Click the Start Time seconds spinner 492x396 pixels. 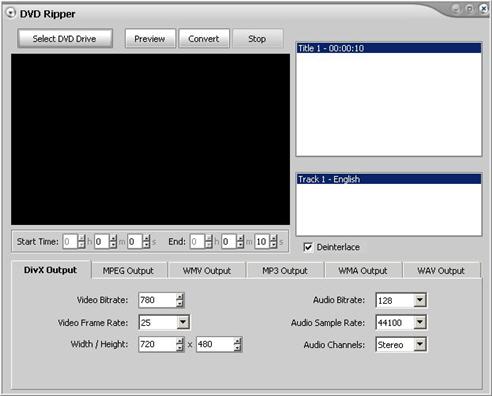[x=146, y=241]
